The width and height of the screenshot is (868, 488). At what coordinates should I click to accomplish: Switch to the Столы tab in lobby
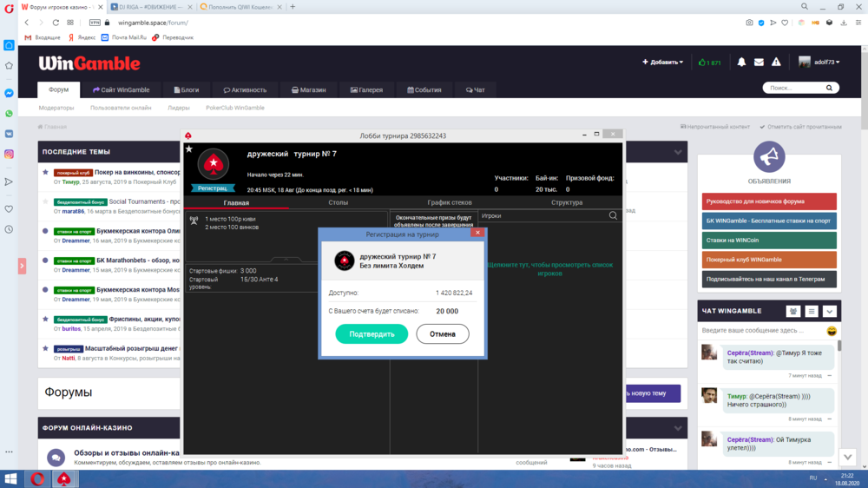(x=339, y=202)
